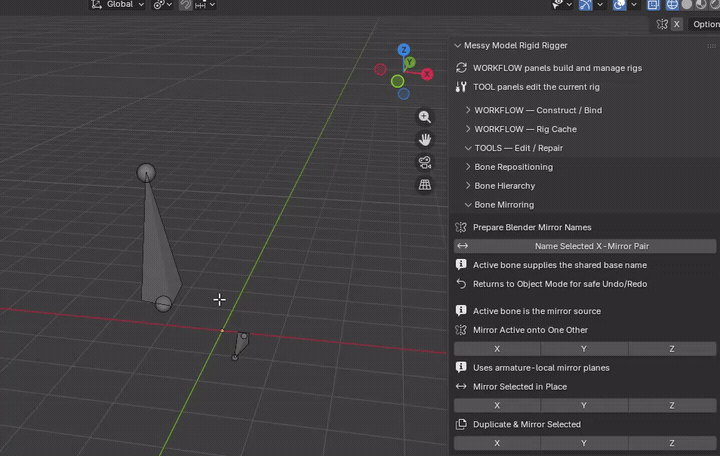
Task: Switch to wireframe viewport shading
Action: (672, 5)
